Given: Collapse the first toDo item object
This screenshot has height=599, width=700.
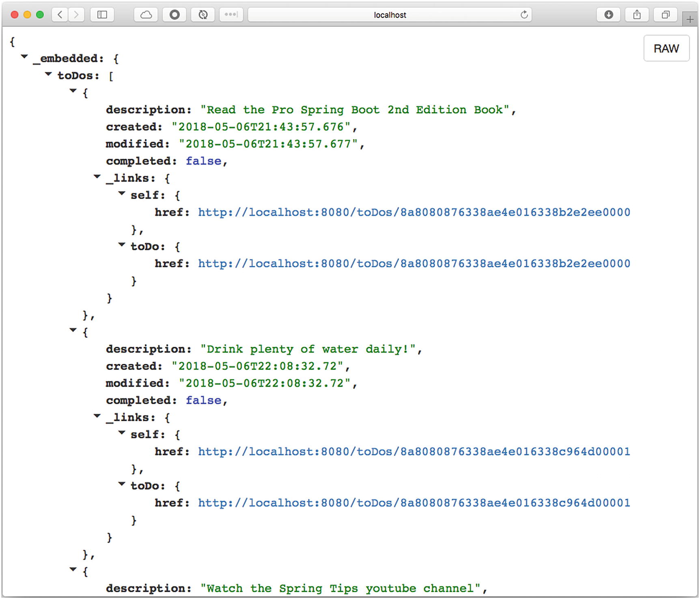Looking at the screenshot, I should coord(73,91).
